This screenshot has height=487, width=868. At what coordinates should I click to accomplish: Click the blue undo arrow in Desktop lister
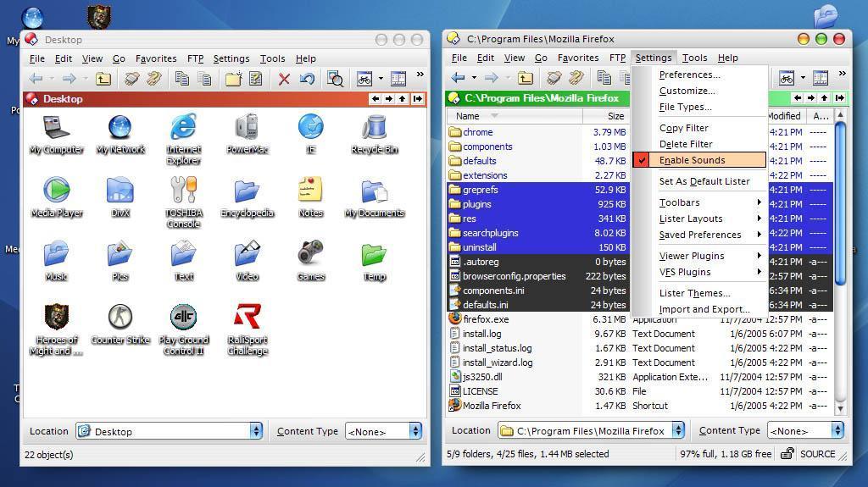click(307, 79)
